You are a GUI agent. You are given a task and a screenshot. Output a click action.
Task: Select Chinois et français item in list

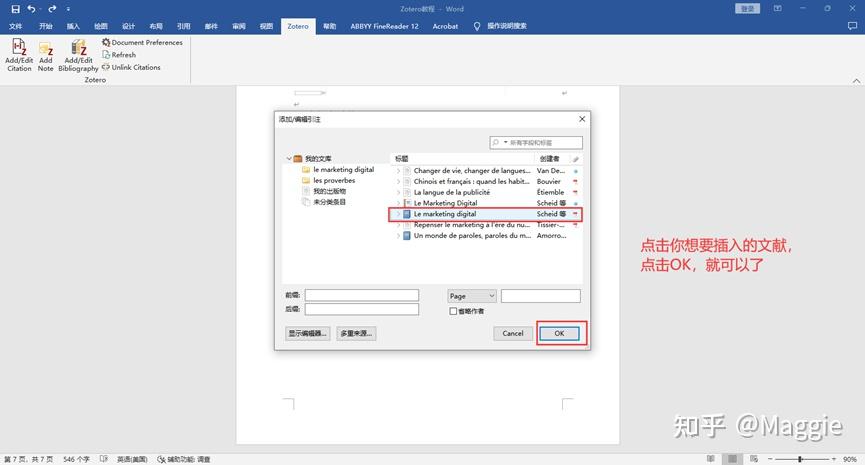coord(486,181)
